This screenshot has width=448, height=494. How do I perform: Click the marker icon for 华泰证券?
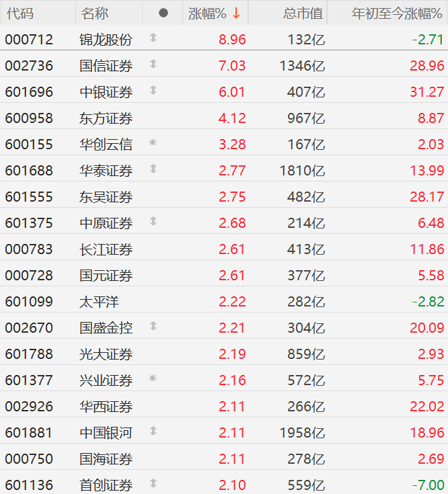tap(153, 169)
